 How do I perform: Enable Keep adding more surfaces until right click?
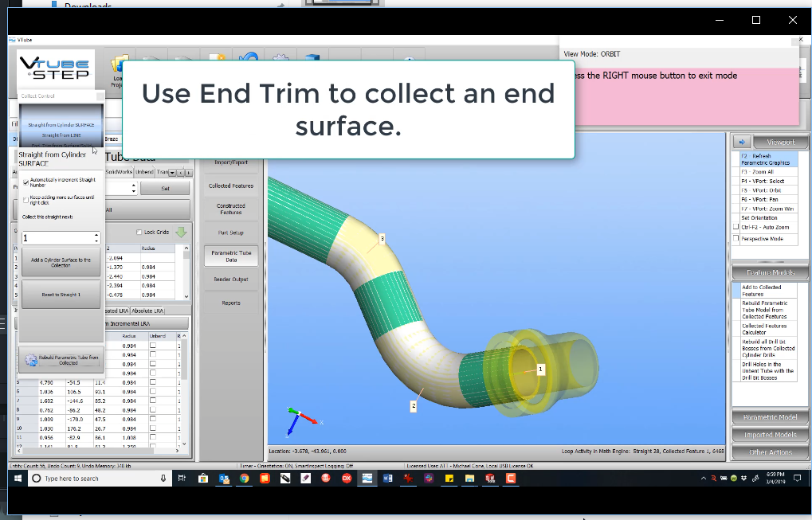tap(25, 200)
